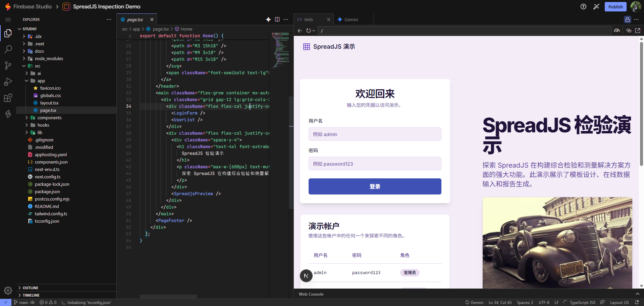This screenshot has width=644, height=306.
Task: Open the Firebase Studio panel icon
Action: click(8, 114)
